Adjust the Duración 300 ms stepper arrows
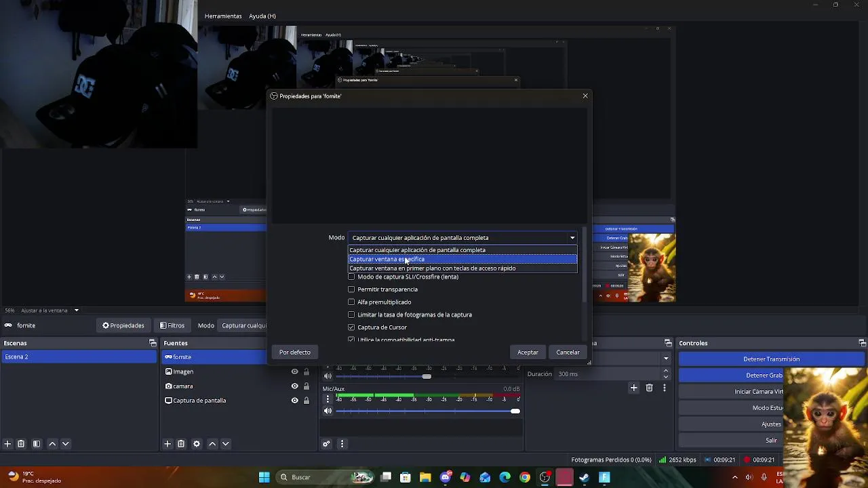The image size is (868, 488). [666, 373]
